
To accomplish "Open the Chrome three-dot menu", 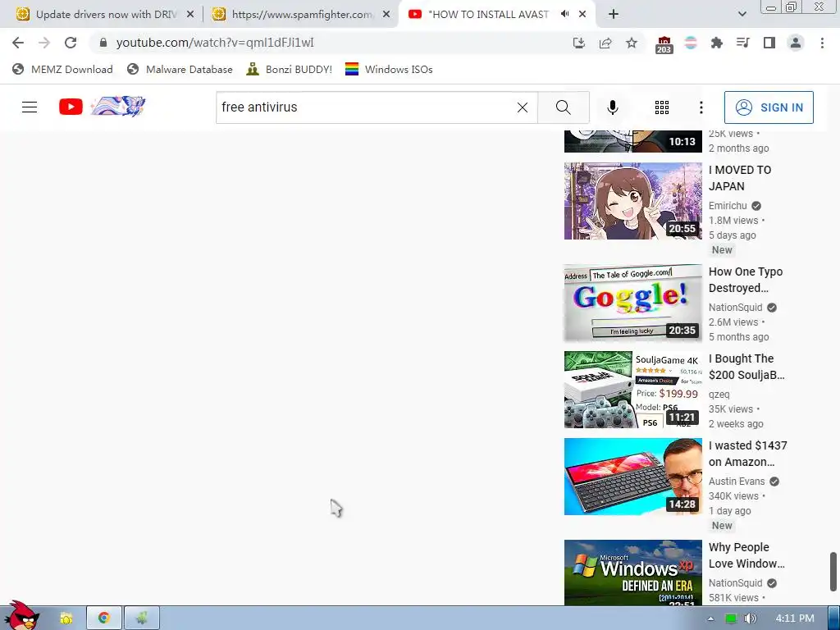I will [x=822, y=43].
